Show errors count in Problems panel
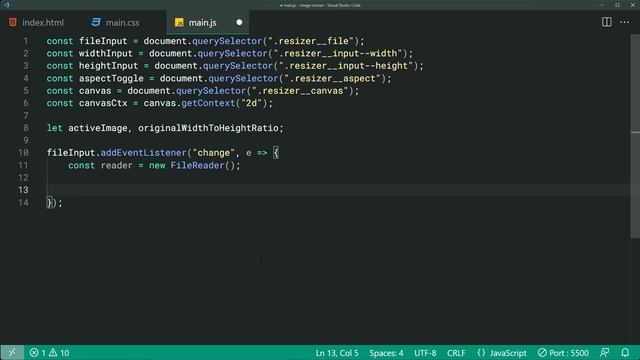The width and height of the screenshot is (640, 360). (38, 353)
